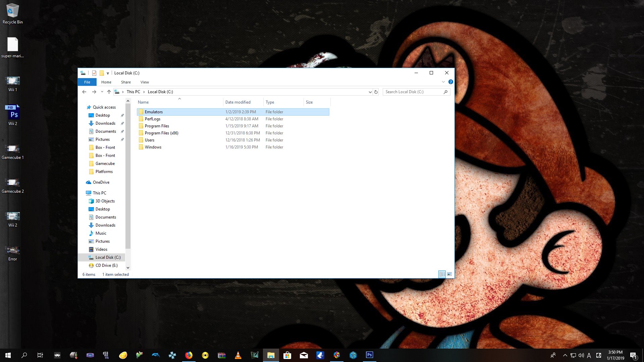The image size is (644, 362).
Task: Open the File menu tab
Action: pos(87,82)
